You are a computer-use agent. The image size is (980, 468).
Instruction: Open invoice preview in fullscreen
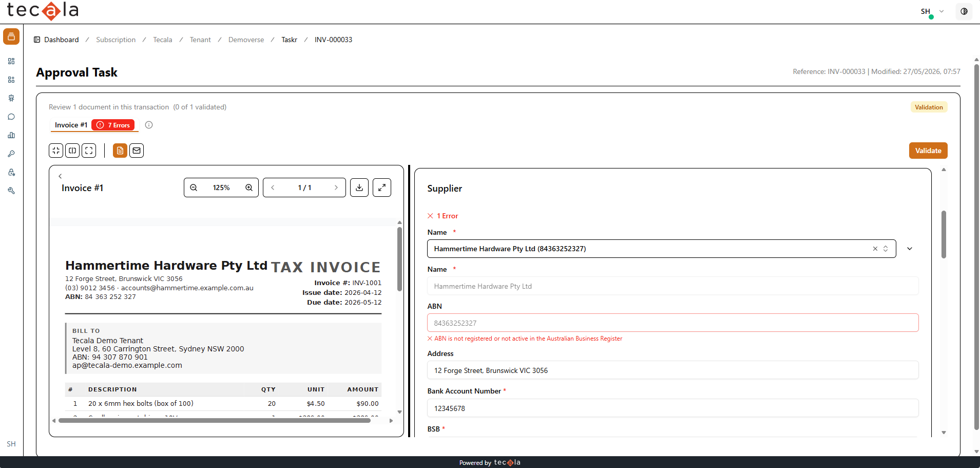[382, 188]
